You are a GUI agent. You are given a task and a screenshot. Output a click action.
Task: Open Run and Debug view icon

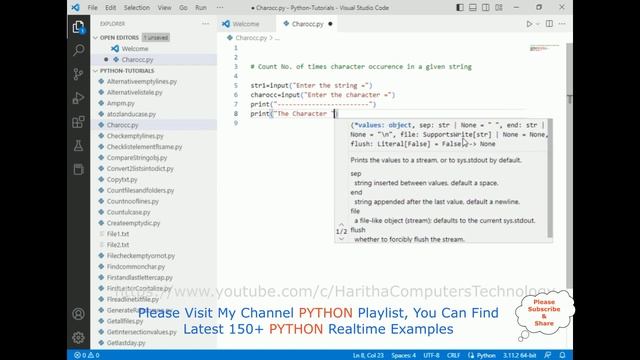tap(78, 98)
